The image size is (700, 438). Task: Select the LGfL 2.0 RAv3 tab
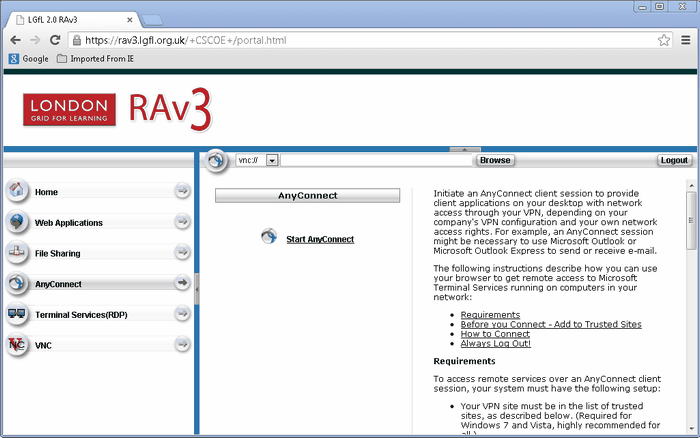(x=74, y=20)
